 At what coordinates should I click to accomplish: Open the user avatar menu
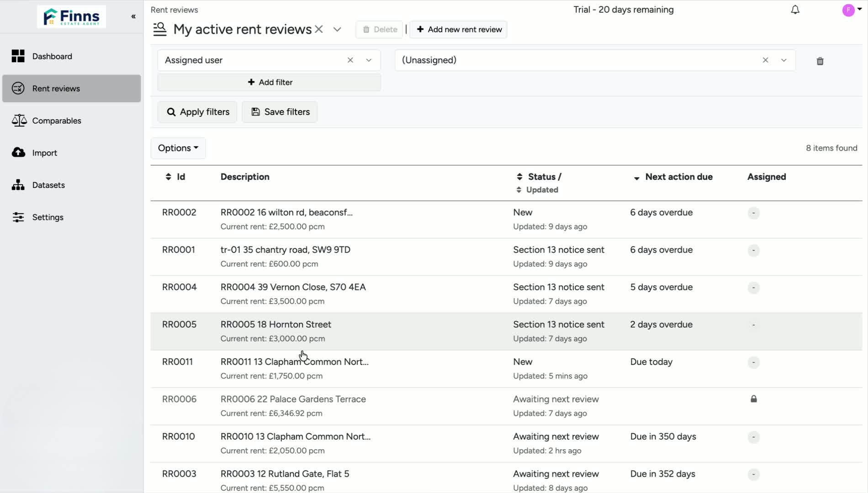[852, 10]
